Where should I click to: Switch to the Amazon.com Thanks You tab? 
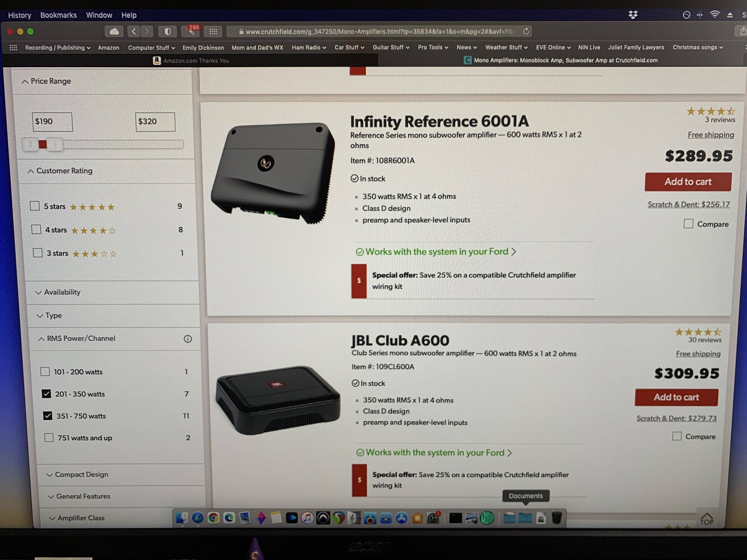[x=191, y=60]
